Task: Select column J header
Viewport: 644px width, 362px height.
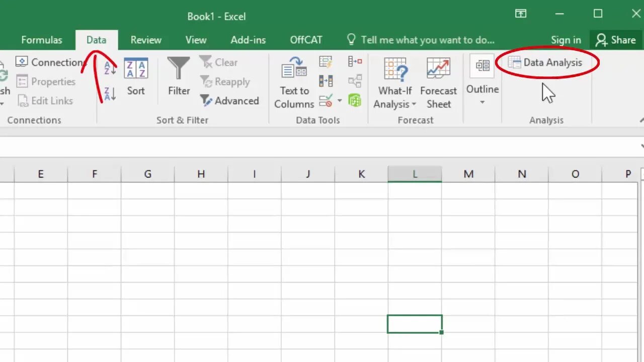Action: tap(307, 174)
